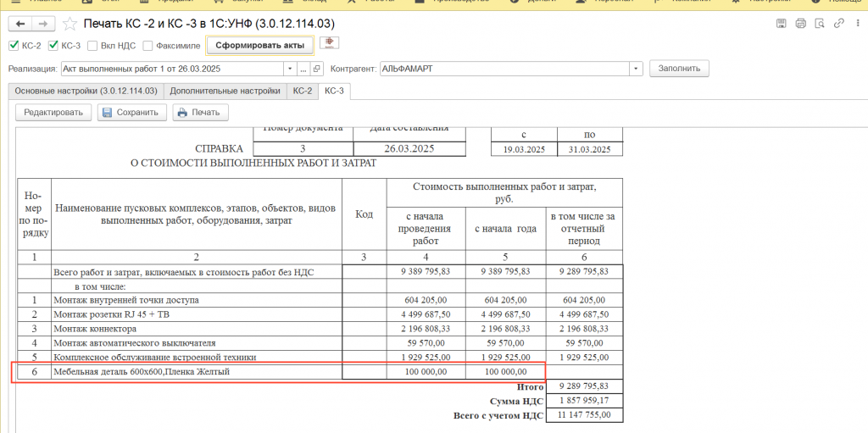Select row Комплексное обслуживание встроенной техники
The width and height of the screenshot is (868, 433).
[320, 358]
